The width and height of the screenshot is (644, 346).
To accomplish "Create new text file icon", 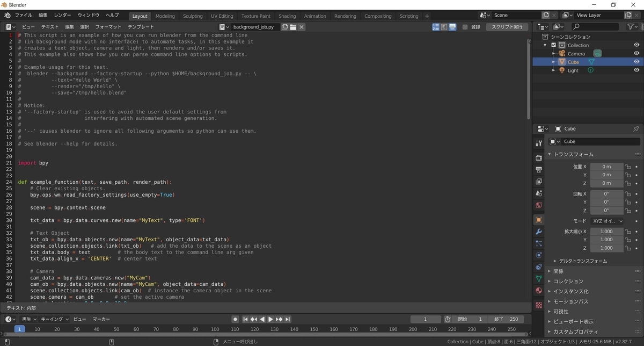I will [x=285, y=27].
